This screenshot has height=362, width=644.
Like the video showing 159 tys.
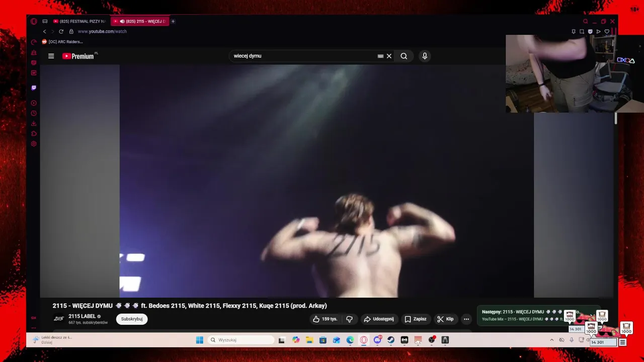pos(325,319)
